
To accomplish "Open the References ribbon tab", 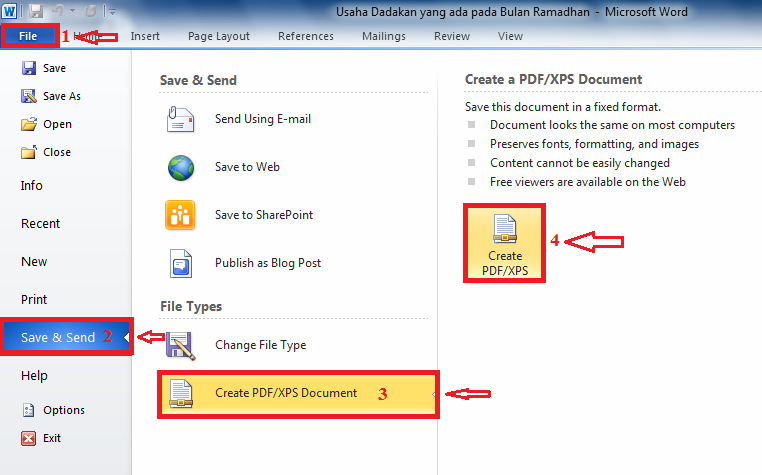I will click(306, 36).
